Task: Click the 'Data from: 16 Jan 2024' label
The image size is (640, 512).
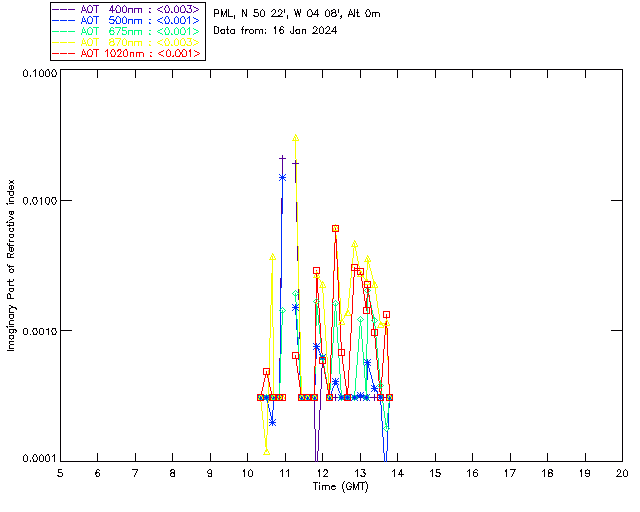Action: coord(275,30)
